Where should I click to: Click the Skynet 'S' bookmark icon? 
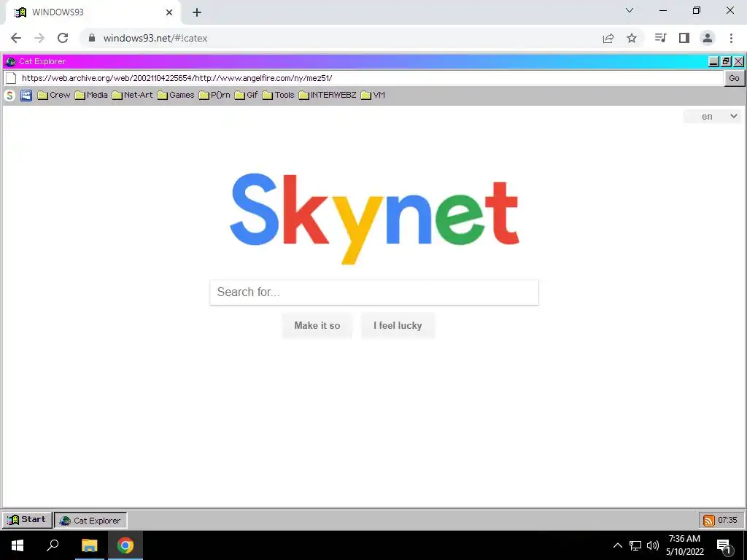tap(9, 96)
